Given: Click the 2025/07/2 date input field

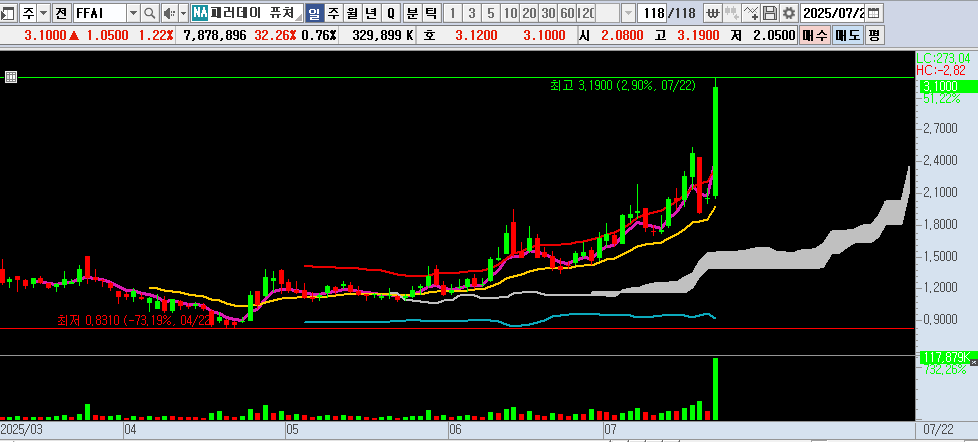Looking at the screenshot, I should coord(833,12).
